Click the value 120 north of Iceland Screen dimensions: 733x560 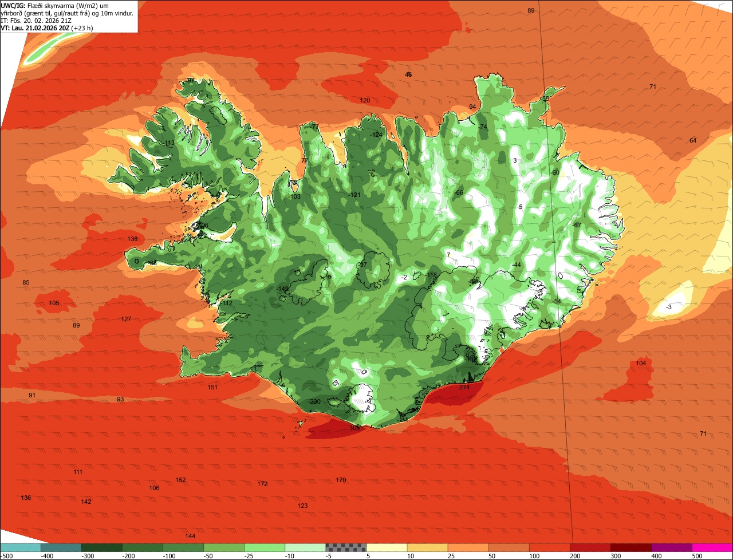tap(365, 101)
